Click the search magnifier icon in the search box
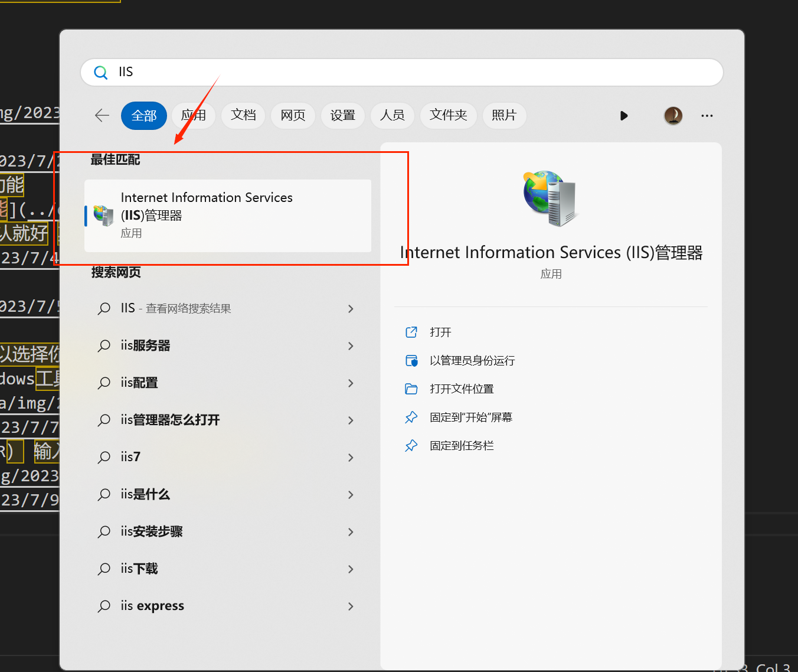 101,73
